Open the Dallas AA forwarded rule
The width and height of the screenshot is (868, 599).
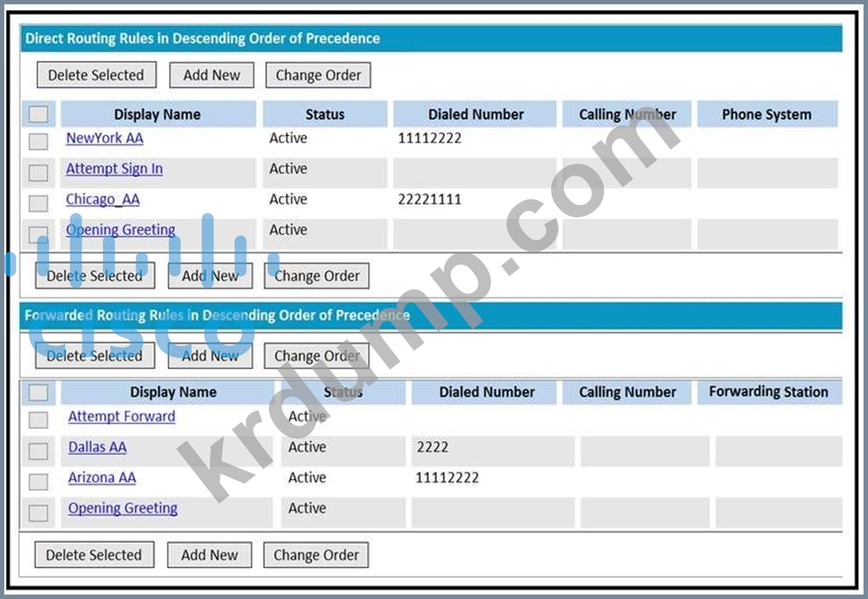[x=97, y=447]
